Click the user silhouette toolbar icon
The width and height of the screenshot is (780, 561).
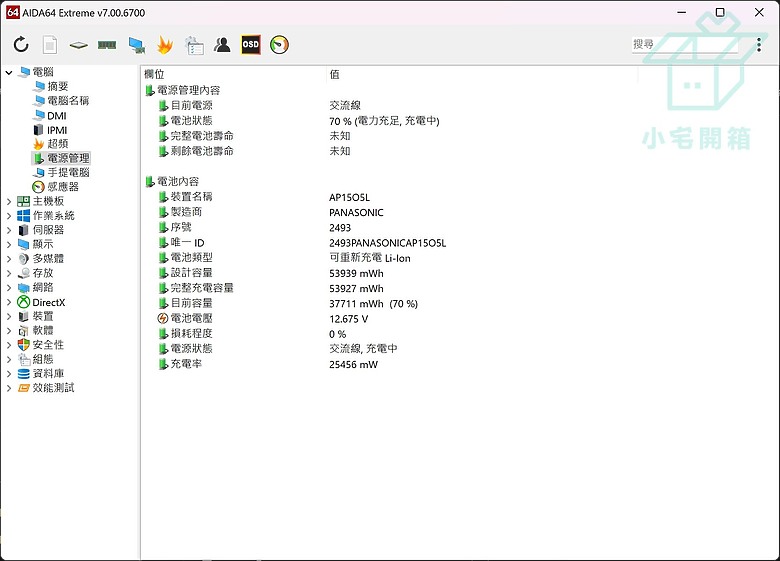tap(222, 45)
